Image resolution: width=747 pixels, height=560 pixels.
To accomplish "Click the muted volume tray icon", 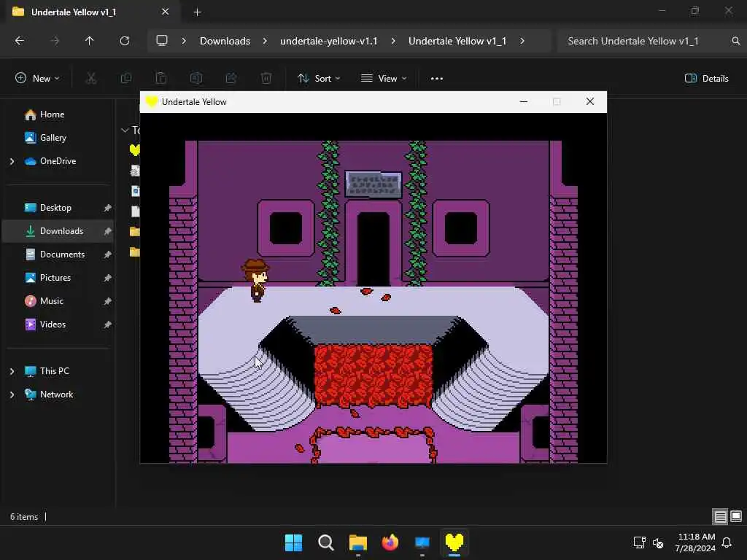I will click(x=658, y=542).
